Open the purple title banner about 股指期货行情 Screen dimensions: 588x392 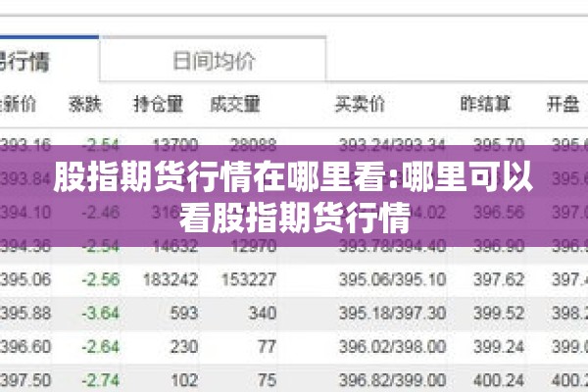[294, 196]
